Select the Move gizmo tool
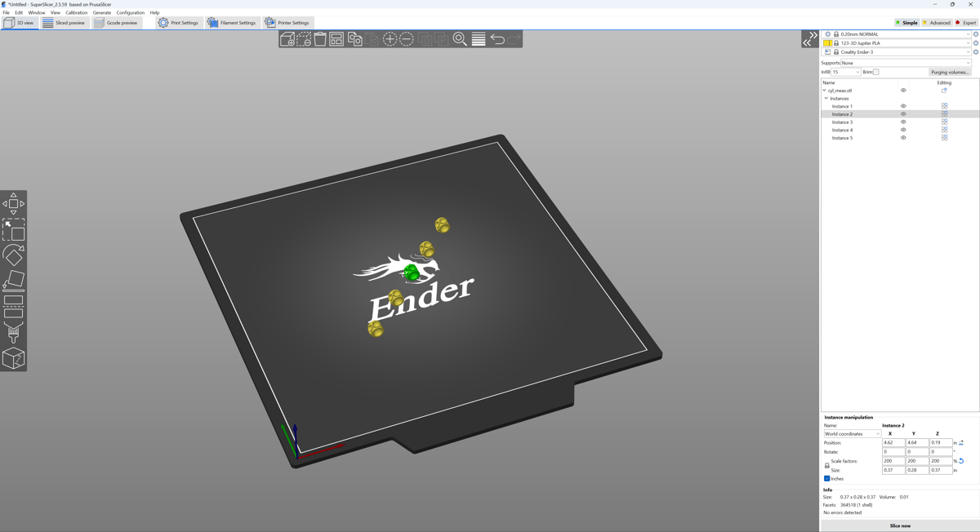This screenshot has width=980, height=532. (x=13, y=204)
